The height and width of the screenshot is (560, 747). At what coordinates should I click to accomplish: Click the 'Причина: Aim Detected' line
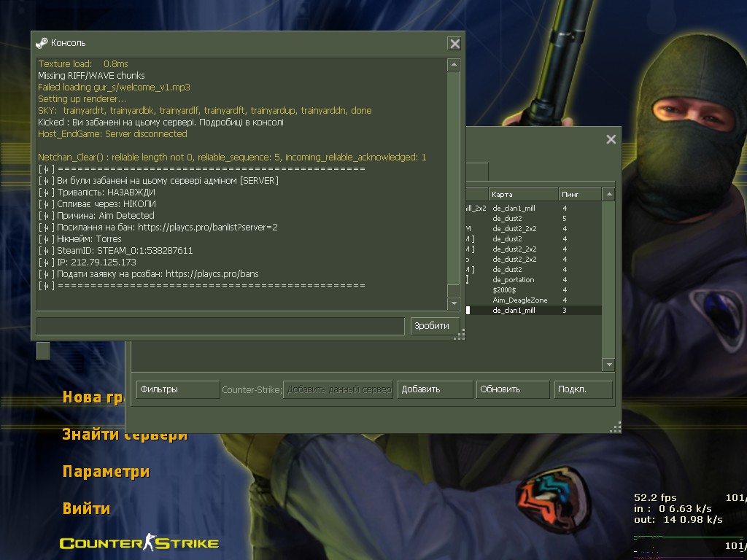pos(96,216)
